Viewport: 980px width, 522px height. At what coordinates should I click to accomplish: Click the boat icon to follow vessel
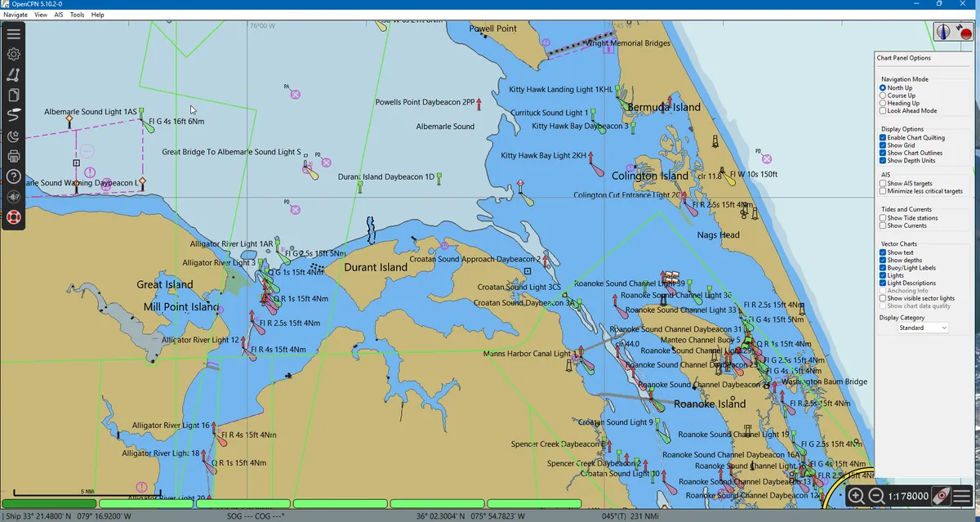(941, 495)
